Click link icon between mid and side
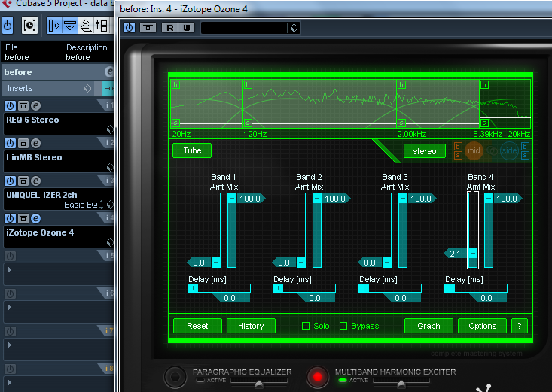This screenshot has width=552, height=392. coord(492,151)
